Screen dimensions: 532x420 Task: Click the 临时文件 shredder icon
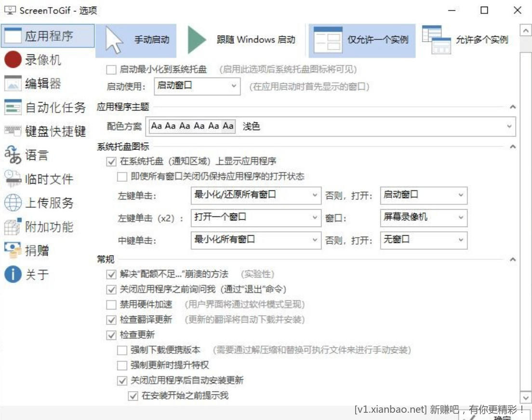(x=13, y=178)
